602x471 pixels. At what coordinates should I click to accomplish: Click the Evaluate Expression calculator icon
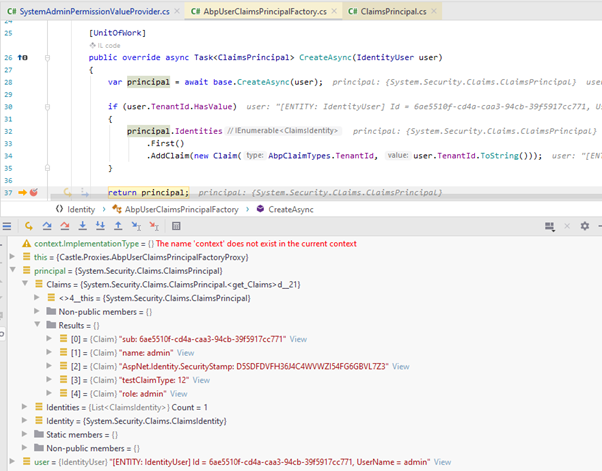(177, 226)
